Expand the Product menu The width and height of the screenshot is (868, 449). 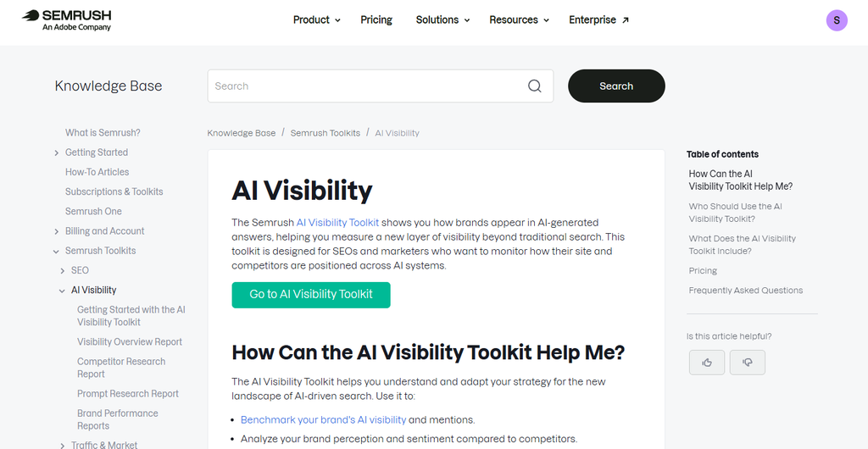(x=317, y=19)
